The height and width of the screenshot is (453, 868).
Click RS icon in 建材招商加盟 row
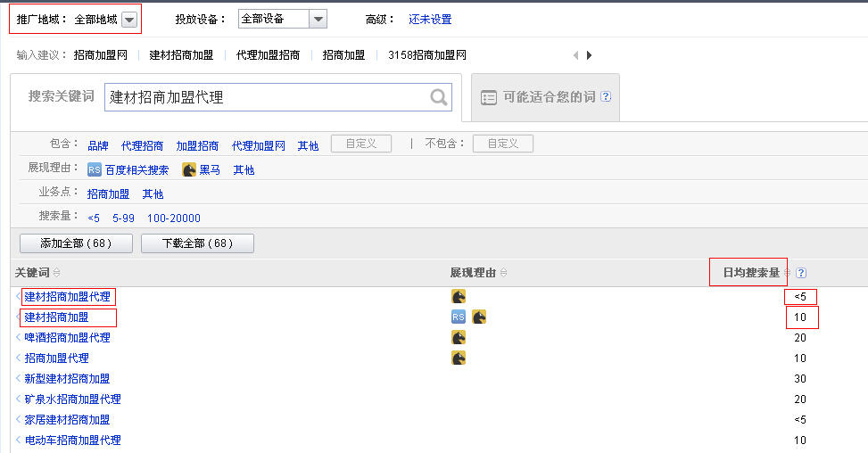tap(459, 317)
